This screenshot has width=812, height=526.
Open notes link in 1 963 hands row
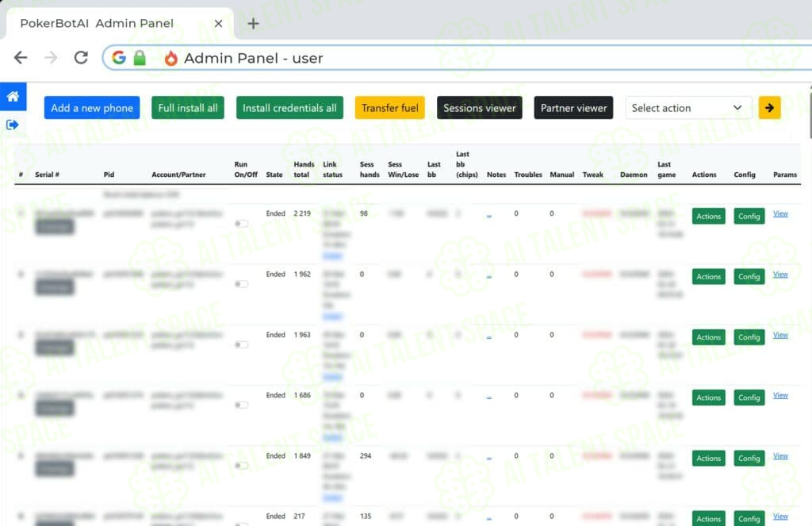[x=488, y=337]
